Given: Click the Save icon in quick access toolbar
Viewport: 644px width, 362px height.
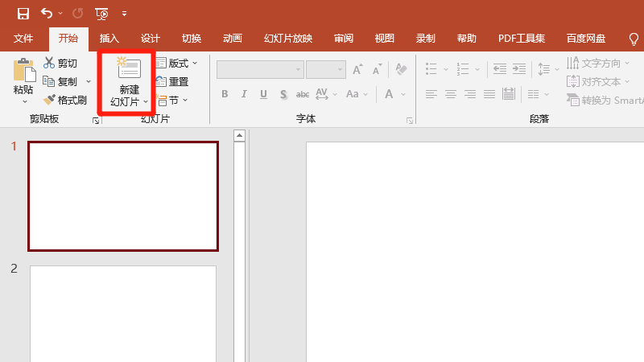Looking at the screenshot, I should click(x=23, y=13).
